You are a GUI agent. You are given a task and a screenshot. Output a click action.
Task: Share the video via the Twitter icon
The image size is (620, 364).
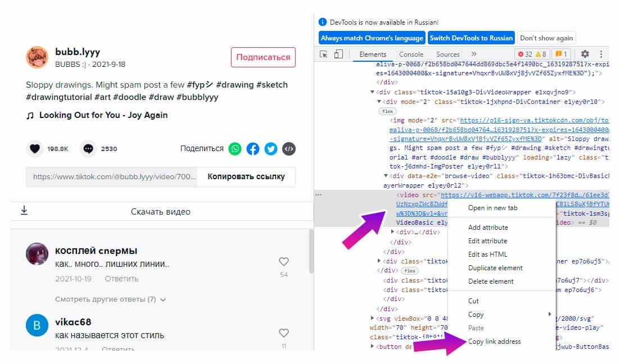point(271,149)
